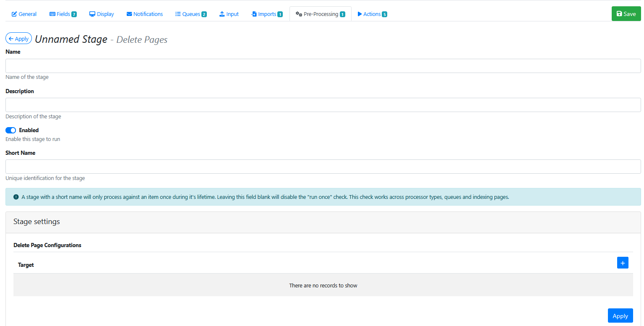Focus the Name input field
This screenshot has width=644, height=326.
click(323, 66)
